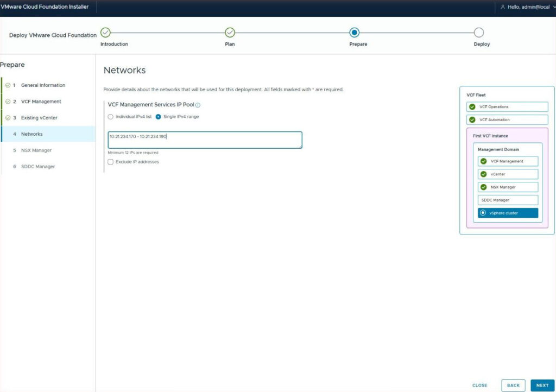Click the Management Domain label

click(498, 149)
